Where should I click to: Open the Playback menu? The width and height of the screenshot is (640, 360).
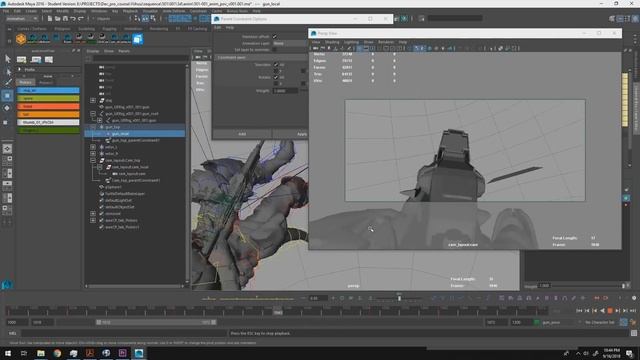click(130, 11)
